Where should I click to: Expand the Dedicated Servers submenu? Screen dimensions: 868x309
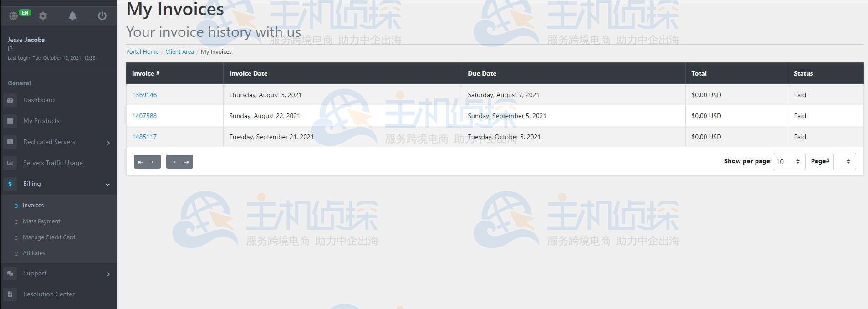(x=108, y=143)
